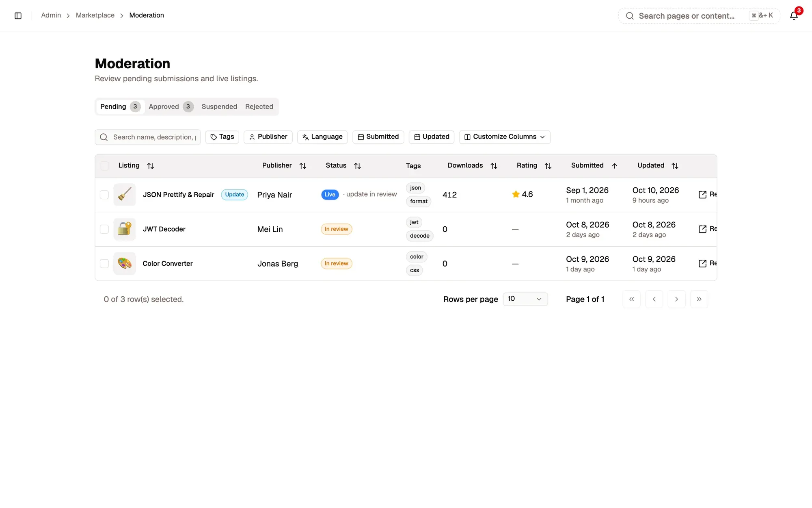Open the notifications bell

[x=794, y=15]
